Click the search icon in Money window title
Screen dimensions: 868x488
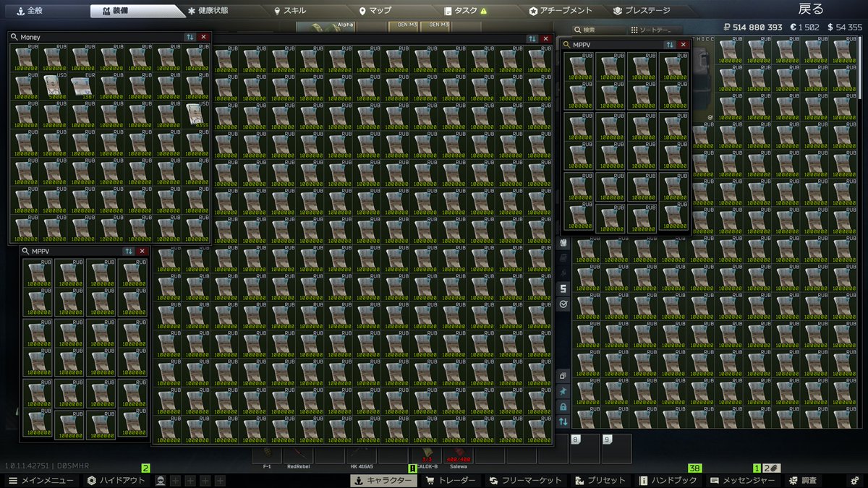click(14, 37)
